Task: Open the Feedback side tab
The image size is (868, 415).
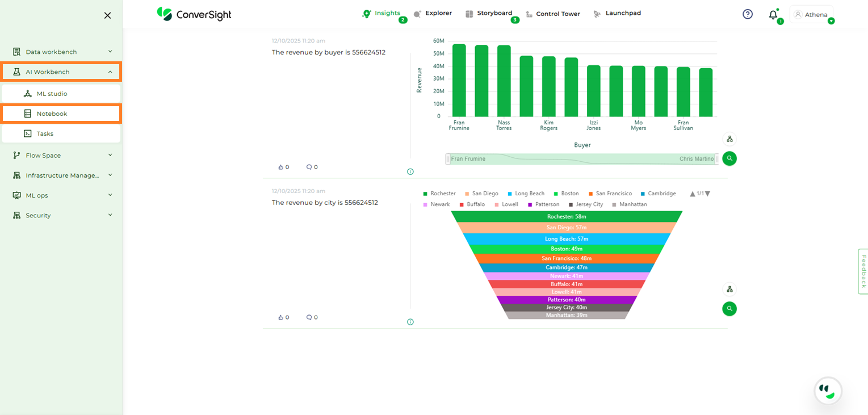Action: (x=863, y=271)
